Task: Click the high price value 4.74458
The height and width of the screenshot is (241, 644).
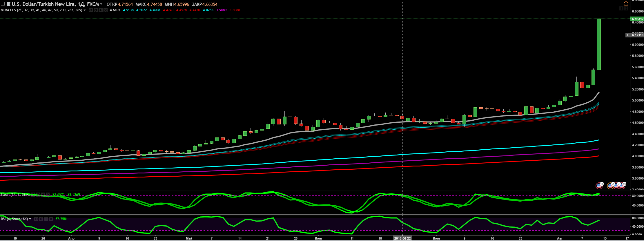Action: click(154, 4)
